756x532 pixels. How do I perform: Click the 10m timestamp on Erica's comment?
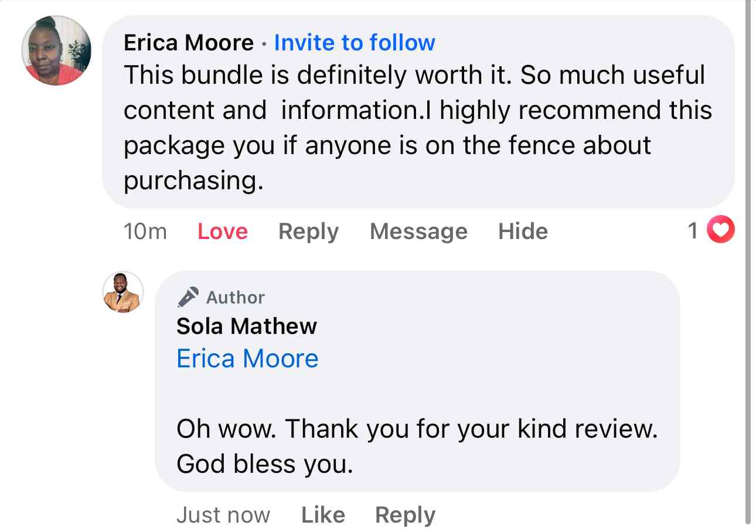145,231
